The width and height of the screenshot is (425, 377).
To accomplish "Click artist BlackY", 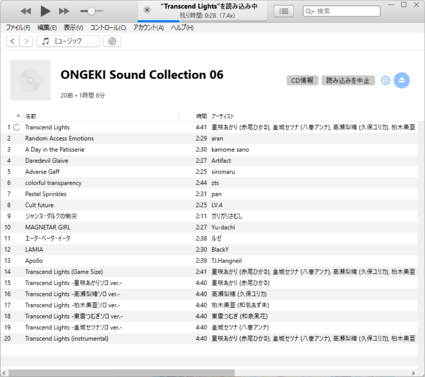I will (x=220, y=250).
